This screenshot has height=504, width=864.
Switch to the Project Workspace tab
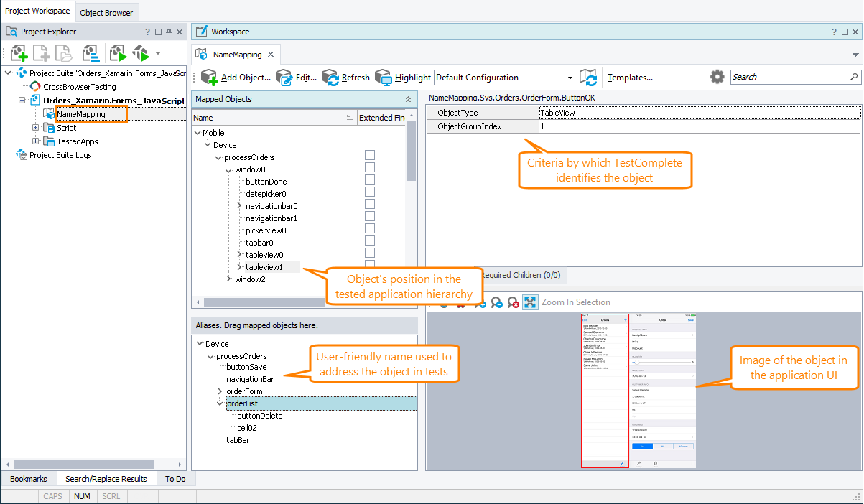tap(37, 11)
